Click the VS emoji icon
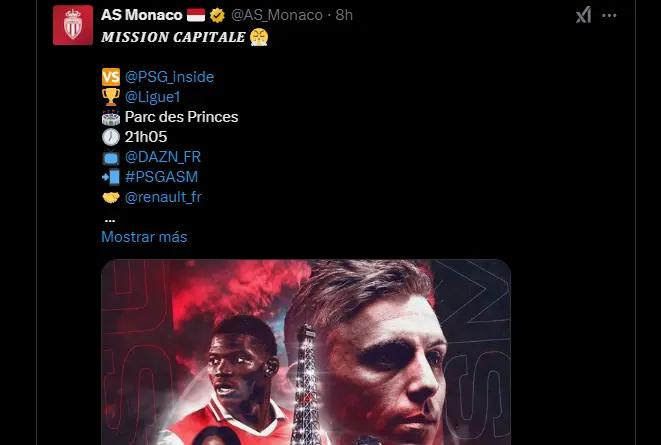The height and width of the screenshot is (445, 661). [x=111, y=77]
